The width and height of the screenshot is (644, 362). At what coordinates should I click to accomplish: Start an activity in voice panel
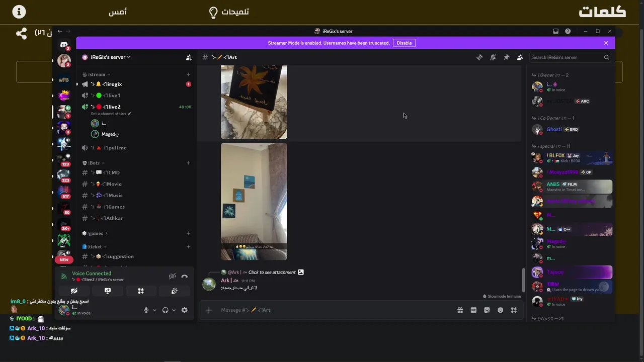pos(141,291)
